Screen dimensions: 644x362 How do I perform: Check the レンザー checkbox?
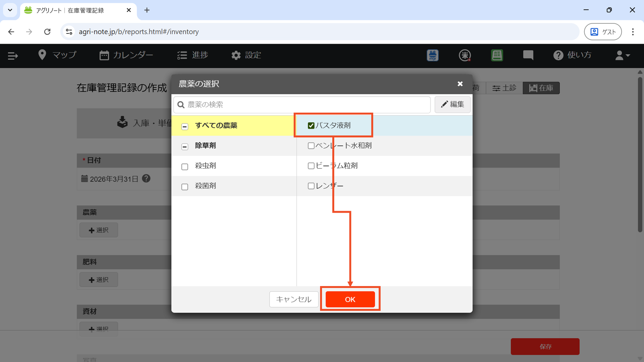tap(311, 186)
